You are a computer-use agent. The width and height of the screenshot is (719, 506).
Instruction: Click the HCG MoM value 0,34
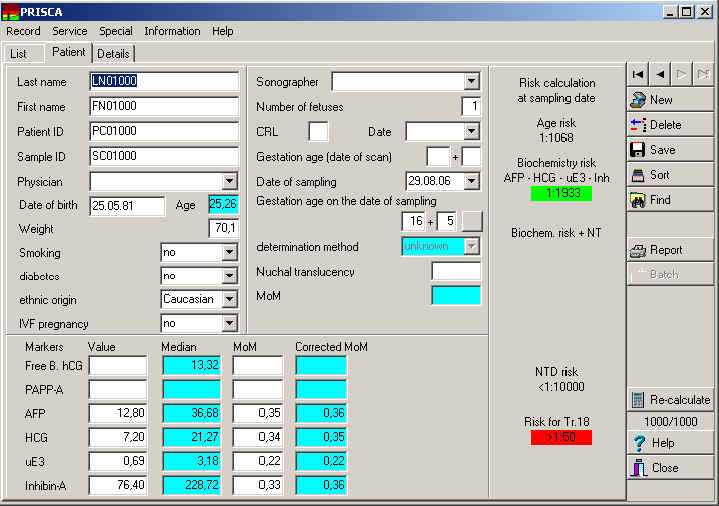(x=258, y=437)
